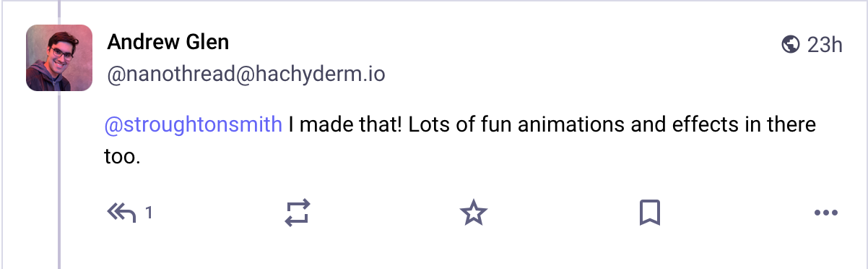
Task: Select the @nanothread@hachyderm.io handle
Action: pyautogui.click(x=246, y=74)
